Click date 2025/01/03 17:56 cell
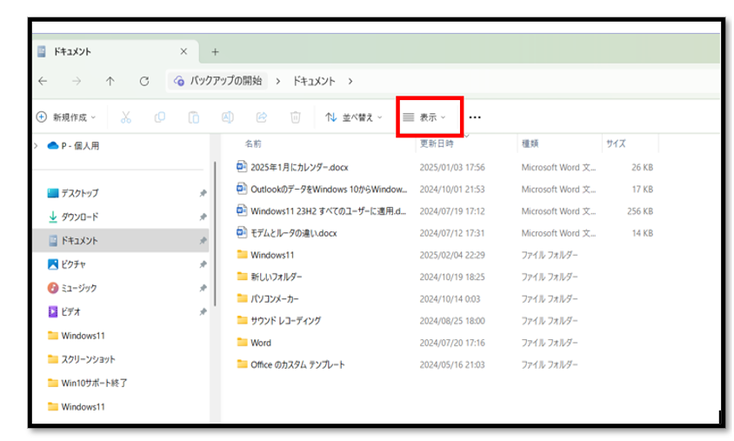This screenshot has height=441, width=734. [452, 167]
